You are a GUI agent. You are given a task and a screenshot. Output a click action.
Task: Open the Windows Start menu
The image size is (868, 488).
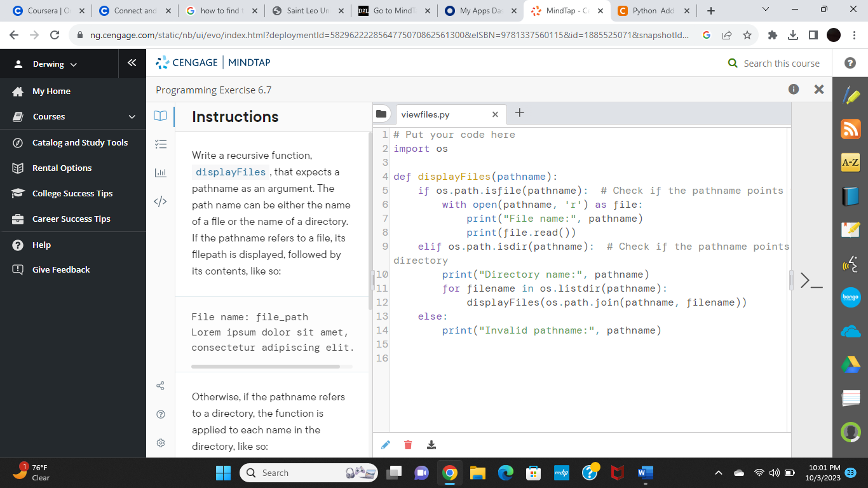223,472
